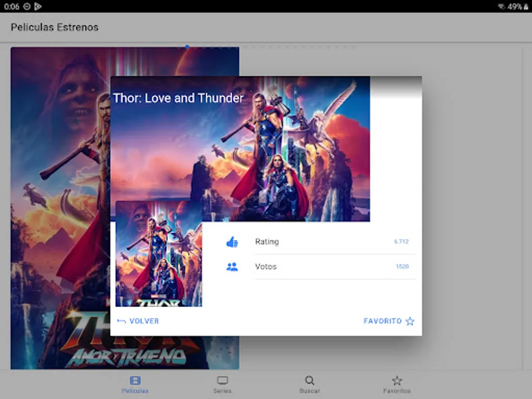Click the votes count 1520
This screenshot has height=399, width=532.
coord(402,267)
